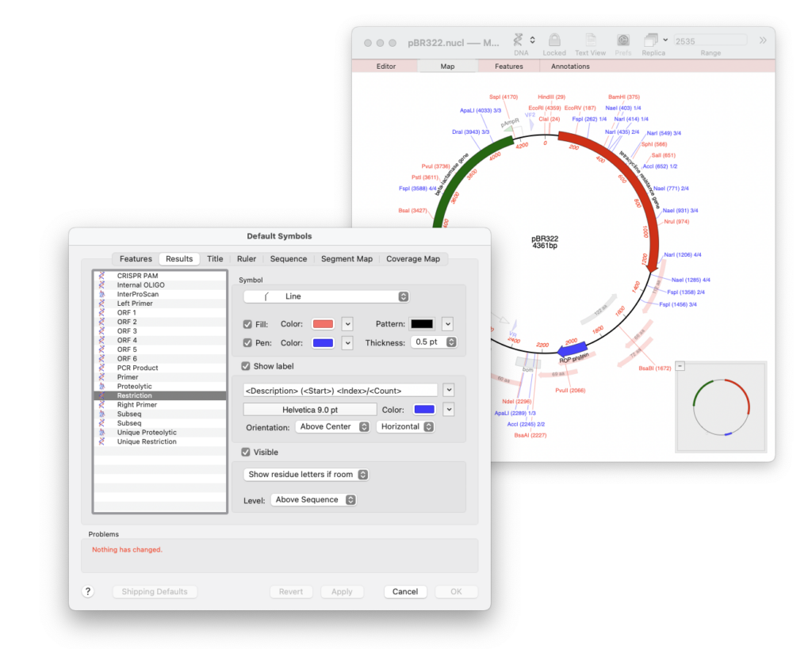Expand the toolbar overflow chevrons
This screenshot has width=812, height=649.
(763, 40)
